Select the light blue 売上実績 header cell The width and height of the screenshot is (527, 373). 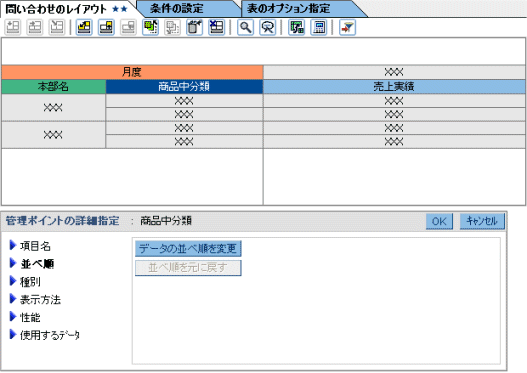coord(394,87)
